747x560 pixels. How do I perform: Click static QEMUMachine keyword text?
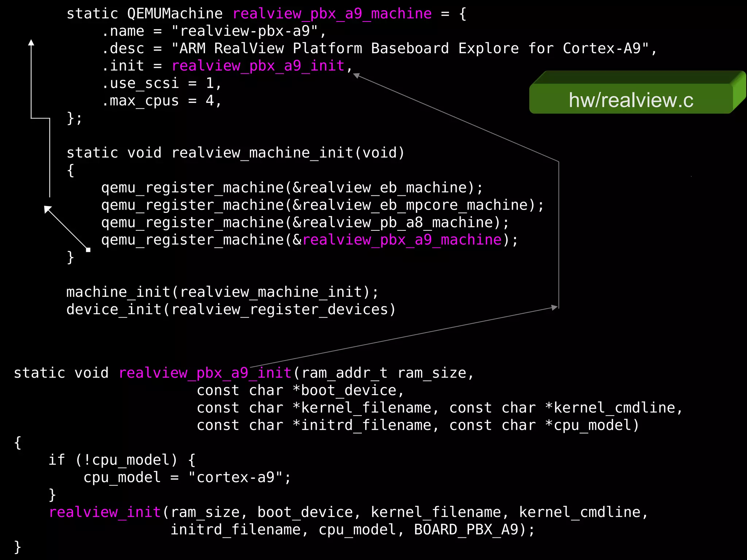pyautogui.click(x=144, y=14)
